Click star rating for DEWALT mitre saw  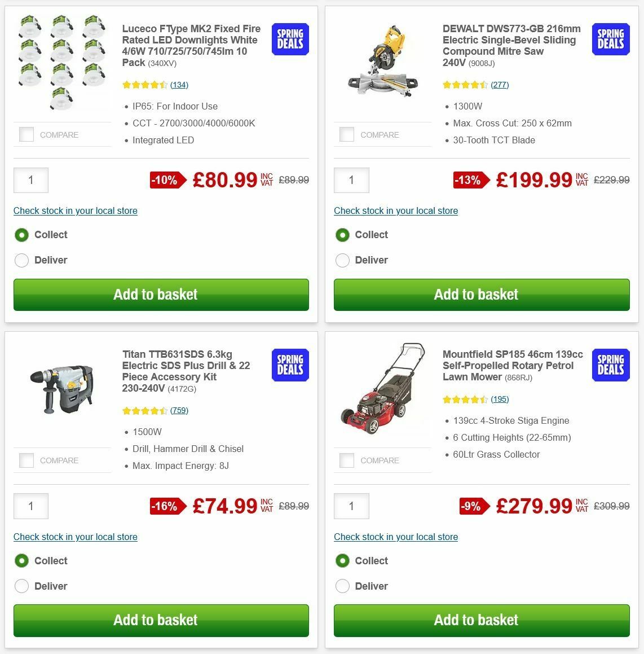pyautogui.click(x=465, y=85)
